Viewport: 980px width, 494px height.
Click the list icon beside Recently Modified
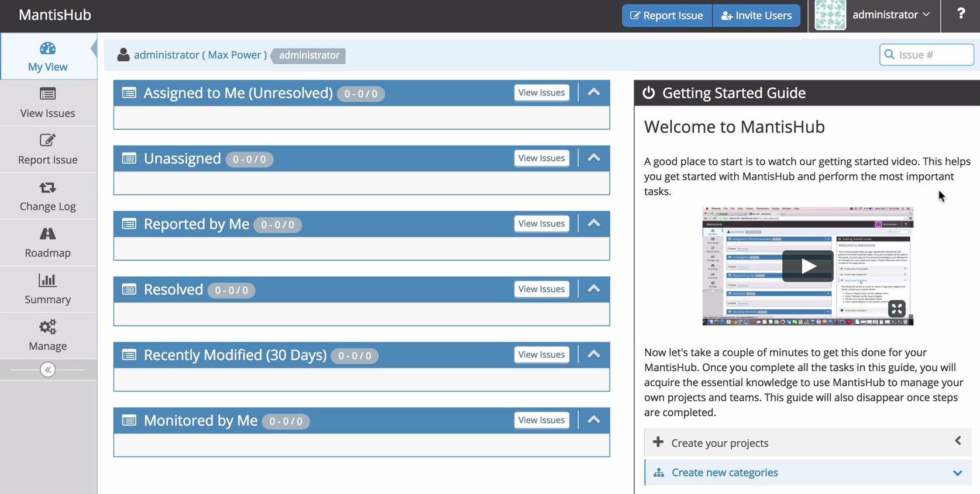(x=129, y=355)
